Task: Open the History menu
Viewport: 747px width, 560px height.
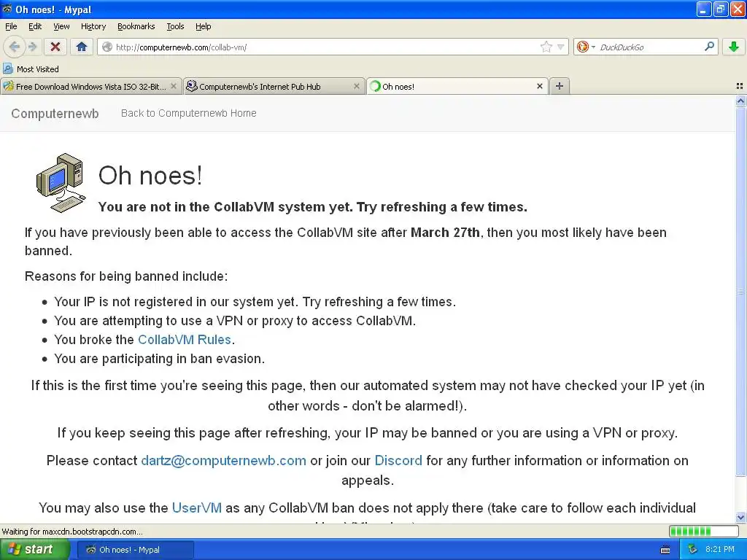Action: 93,26
